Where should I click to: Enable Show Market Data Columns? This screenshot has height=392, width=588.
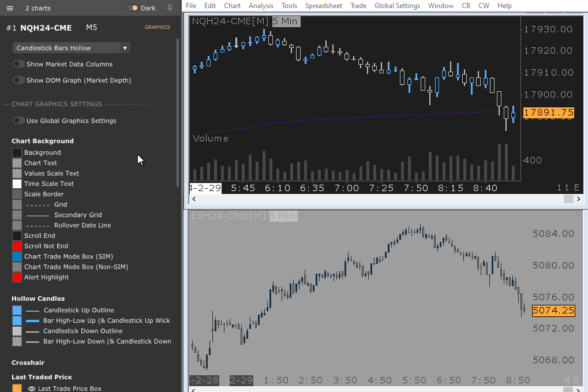(x=18, y=64)
